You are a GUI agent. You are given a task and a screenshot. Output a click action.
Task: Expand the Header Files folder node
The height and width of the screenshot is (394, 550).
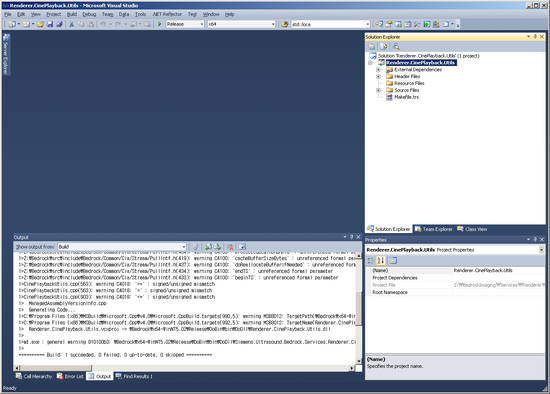[x=378, y=76]
